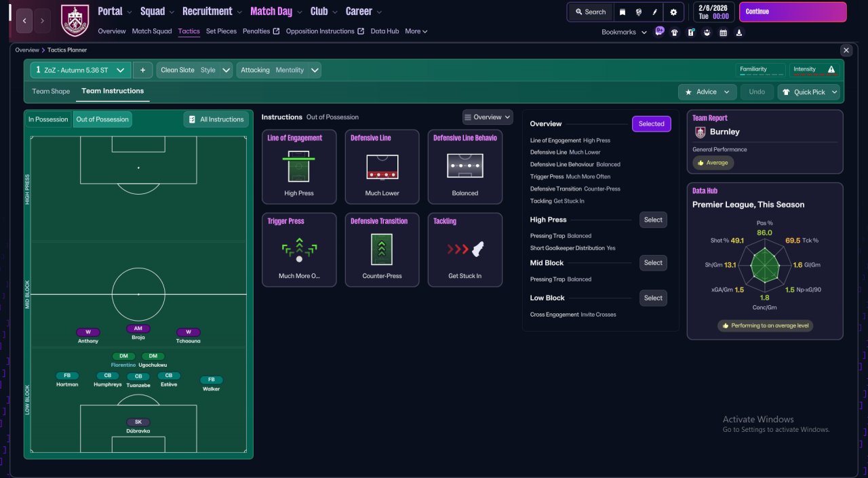Open the Portal top menu

115,12
